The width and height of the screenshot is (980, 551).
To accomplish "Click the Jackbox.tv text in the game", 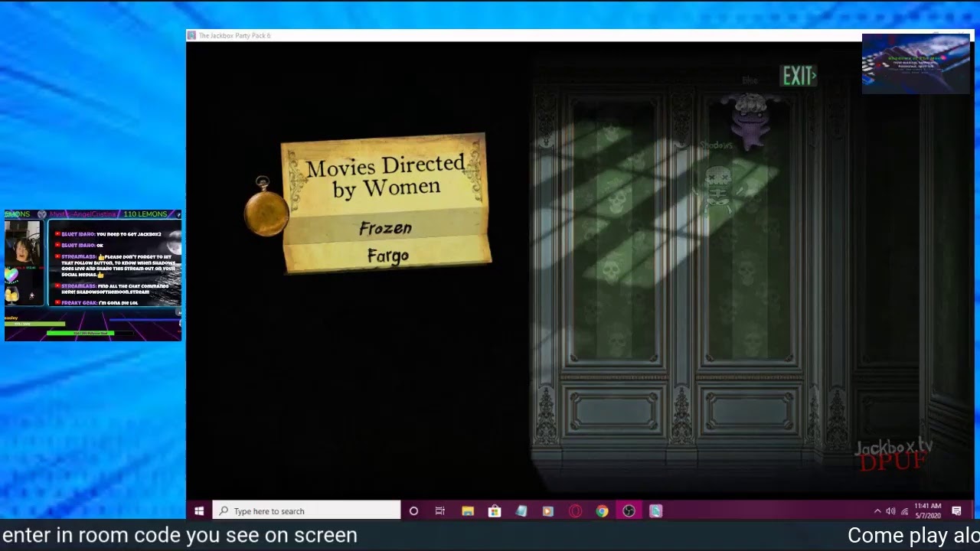I will click(x=893, y=447).
